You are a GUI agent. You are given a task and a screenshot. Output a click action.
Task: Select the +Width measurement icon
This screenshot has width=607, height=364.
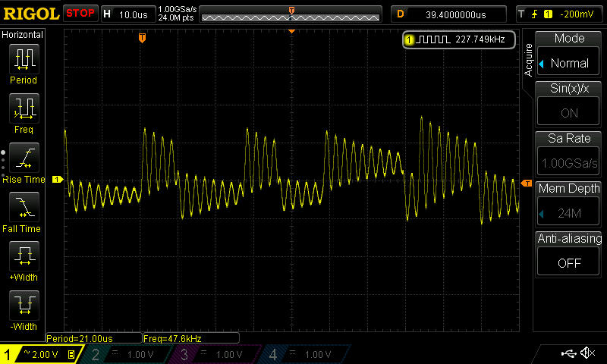coord(24,256)
